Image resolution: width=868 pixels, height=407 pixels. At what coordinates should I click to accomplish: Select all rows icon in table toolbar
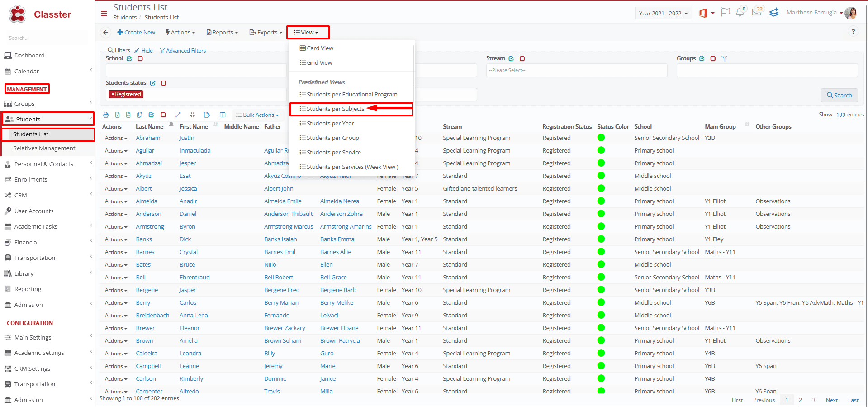pos(151,115)
